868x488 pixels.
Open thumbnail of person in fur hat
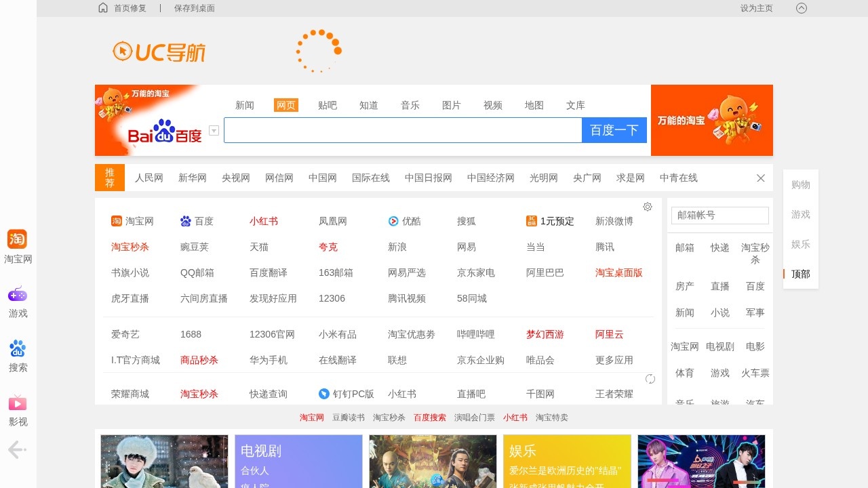click(164, 461)
